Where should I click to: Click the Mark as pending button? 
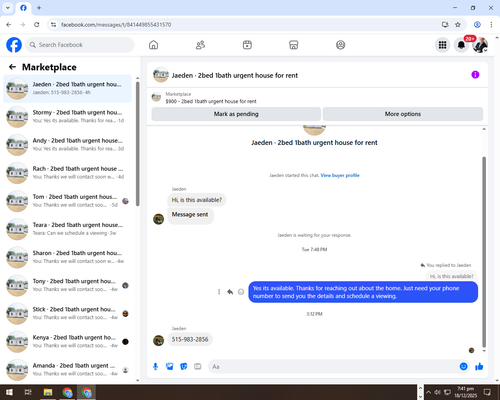236,114
